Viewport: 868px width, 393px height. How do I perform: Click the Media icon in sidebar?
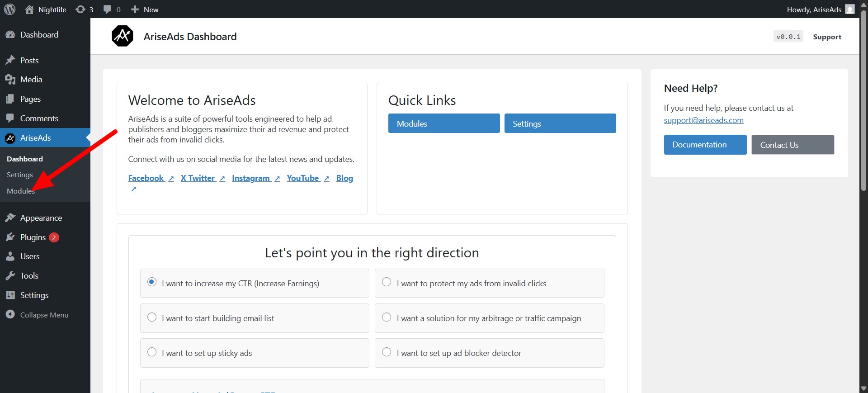point(10,80)
